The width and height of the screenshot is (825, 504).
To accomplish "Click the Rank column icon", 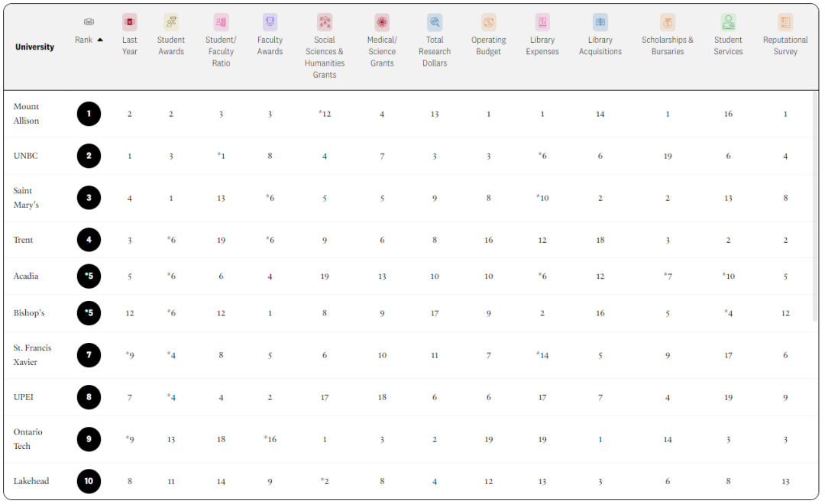I will tap(89, 22).
